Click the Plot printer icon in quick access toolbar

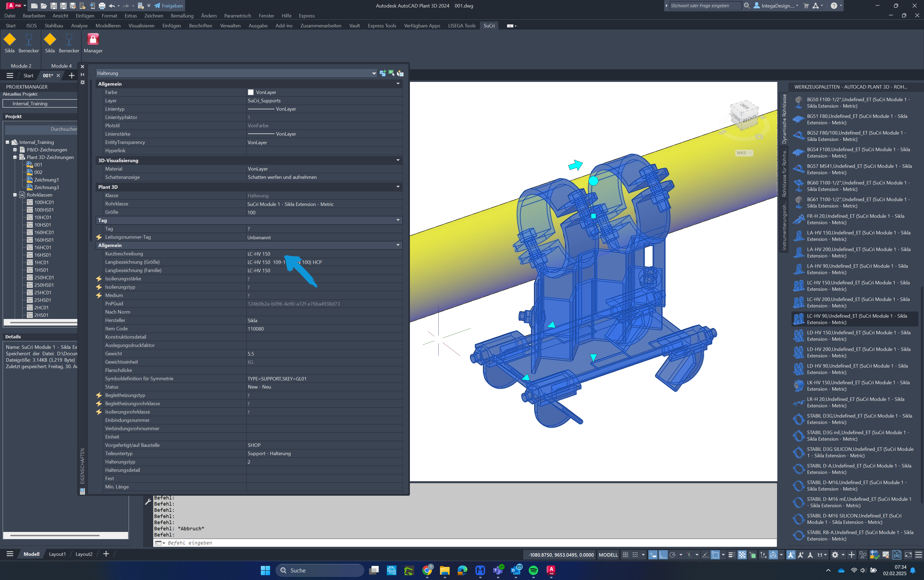(102, 6)
